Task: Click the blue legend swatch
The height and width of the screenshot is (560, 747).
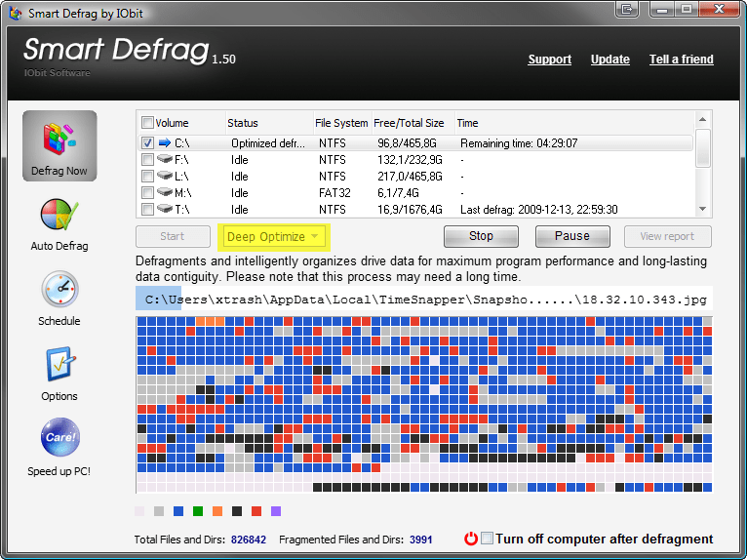Action: (x=178, y=511)
